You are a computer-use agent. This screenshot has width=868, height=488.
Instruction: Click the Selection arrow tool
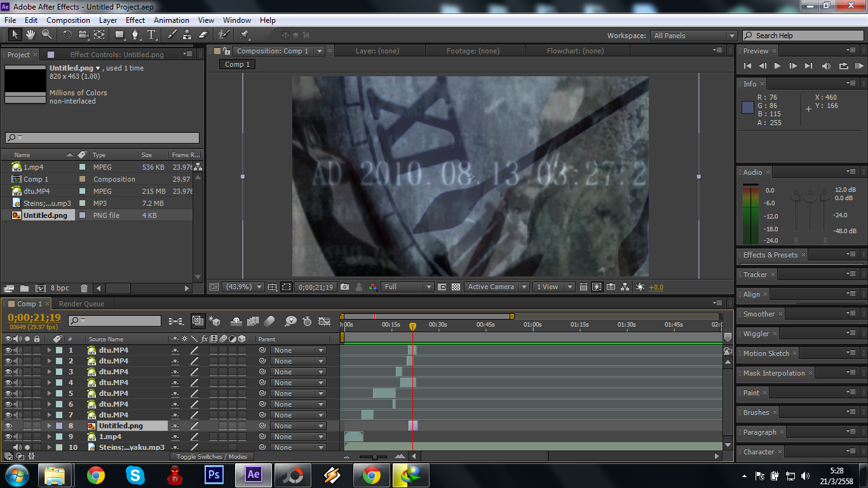[15, 34]
